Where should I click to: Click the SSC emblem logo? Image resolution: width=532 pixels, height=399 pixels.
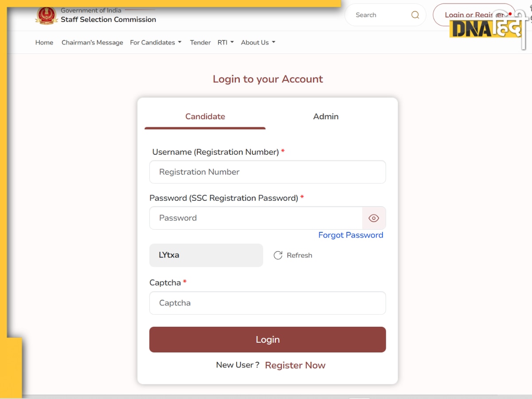[46, 15]
